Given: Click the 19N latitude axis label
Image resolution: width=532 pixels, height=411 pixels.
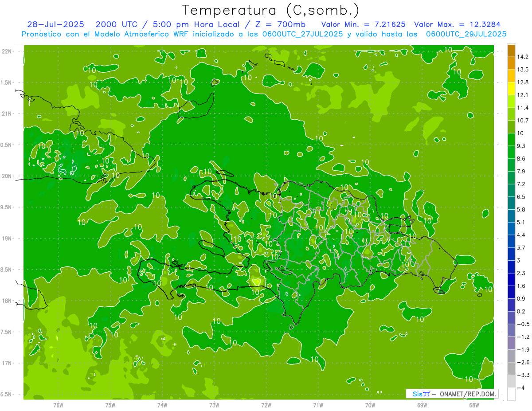Looking at the screenshot, I should tap(8, 239).
